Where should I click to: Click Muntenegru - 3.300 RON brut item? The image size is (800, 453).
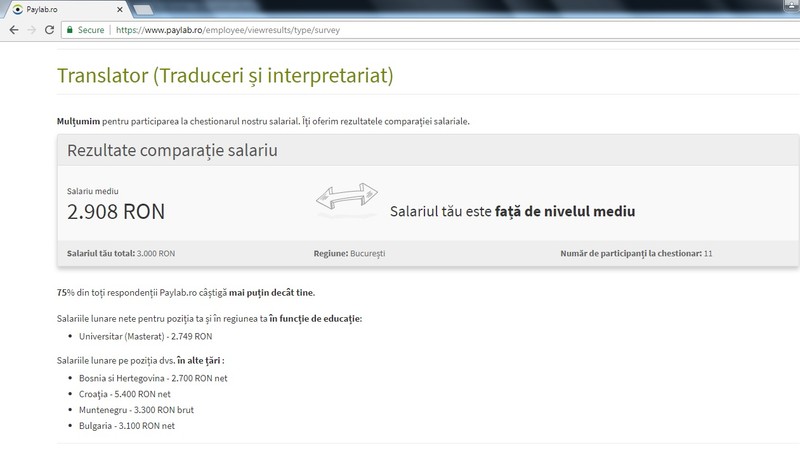coord(136,410)
